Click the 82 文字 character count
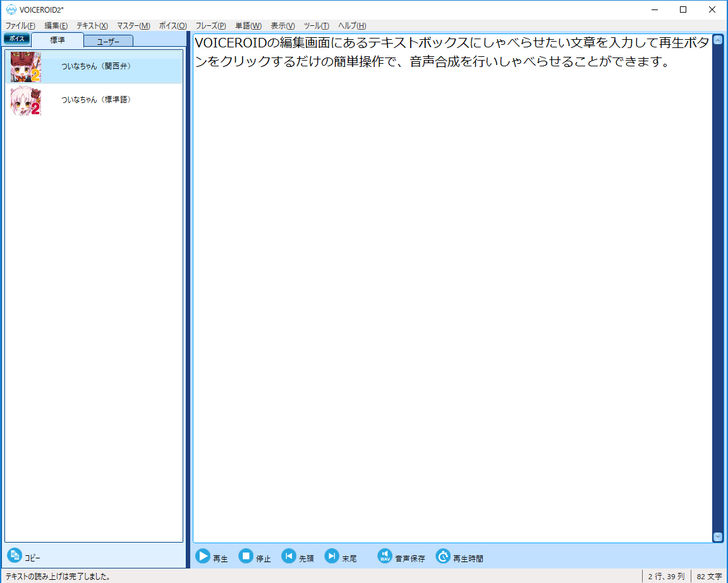Viewport: 728px width, 583px height. point(709,577)
